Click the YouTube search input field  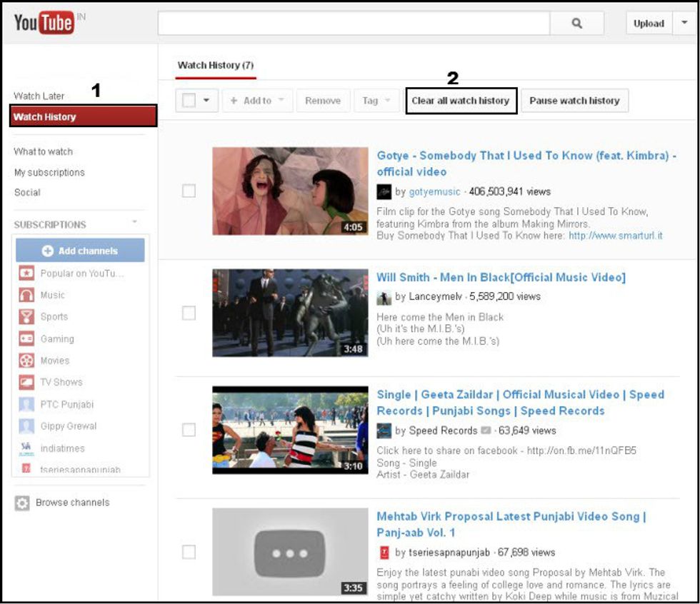[x=354, y=24]
